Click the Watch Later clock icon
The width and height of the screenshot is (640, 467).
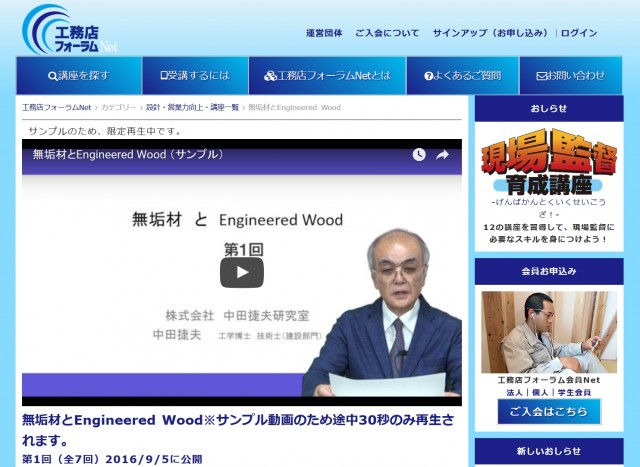(x=418, y=155)
